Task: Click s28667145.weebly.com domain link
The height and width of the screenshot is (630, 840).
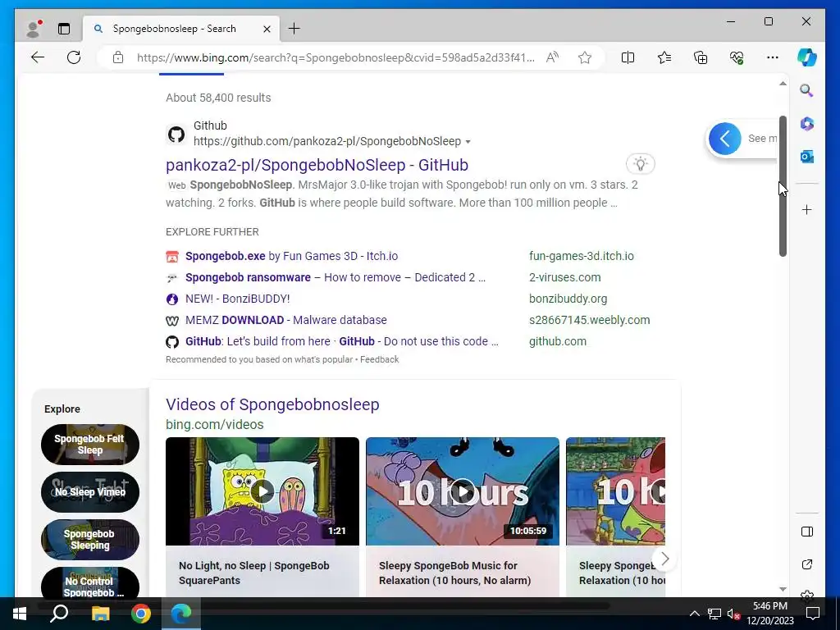Action: pos(589,321)
